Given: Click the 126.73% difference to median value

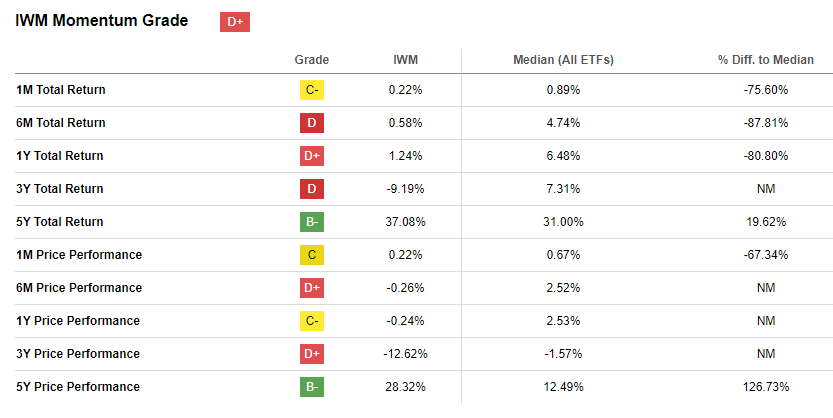Looking at the screenshot, I should 766,387.
